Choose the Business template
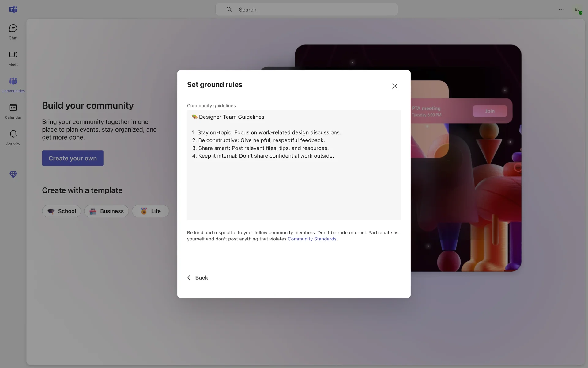 (x=106, y=211)
